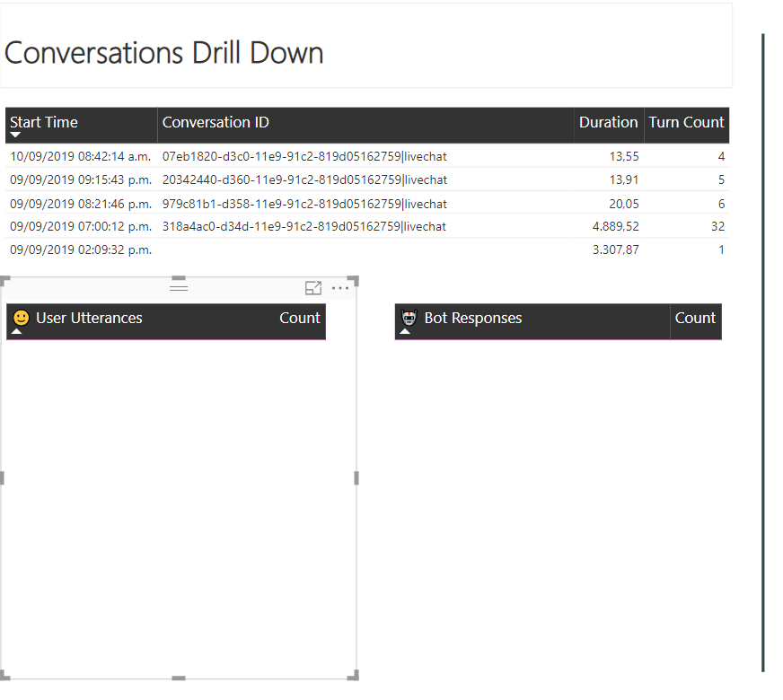Select the 09/09/2019 07:00:12 p.m. start time

(x=81, y=226)
